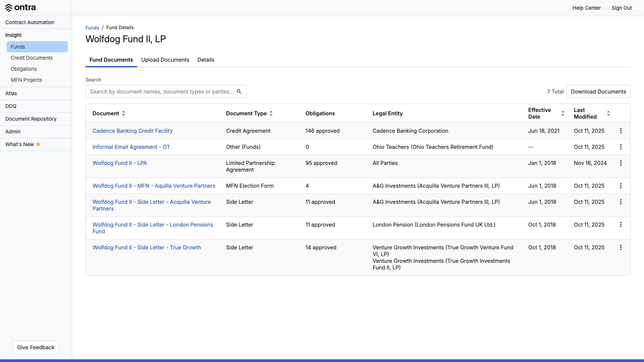
Task: Click the Give Feedback button
Action: pyautogui.click(x=36, y=347)
